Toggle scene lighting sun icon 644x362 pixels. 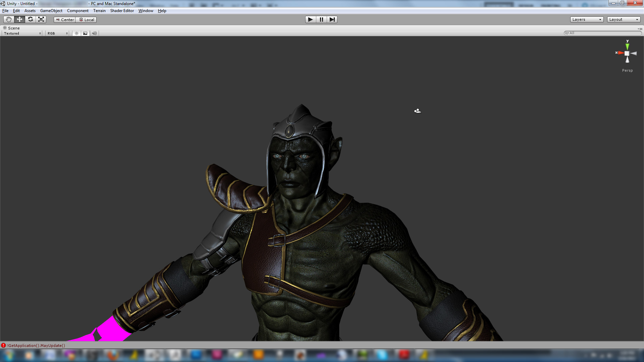[77, 33]
